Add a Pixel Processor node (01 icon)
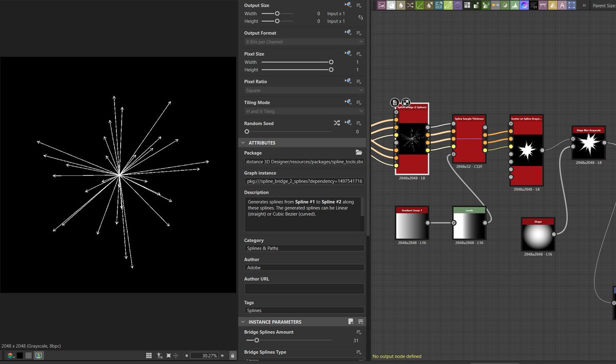The height and width of the screenshot is (364, 616). [535, 5]
